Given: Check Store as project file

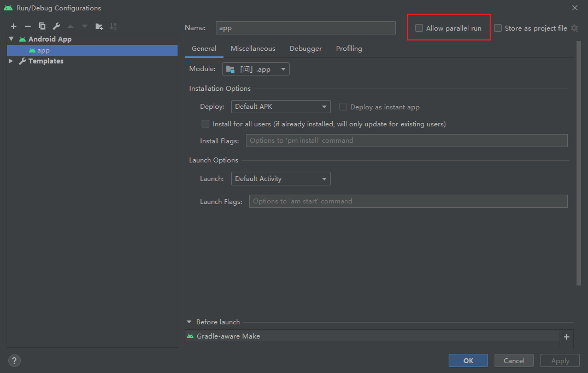Looking at the screenshot, I should tap(498, 28).
